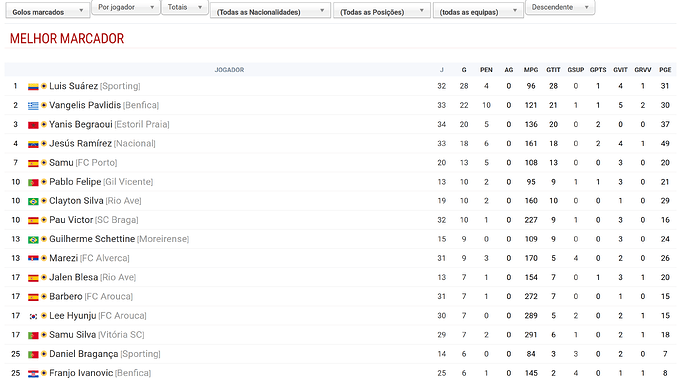The image size is (690, 378).
Task: Click the Morocco flag beside Yanis Begraoui
Action: pos(33,125)
